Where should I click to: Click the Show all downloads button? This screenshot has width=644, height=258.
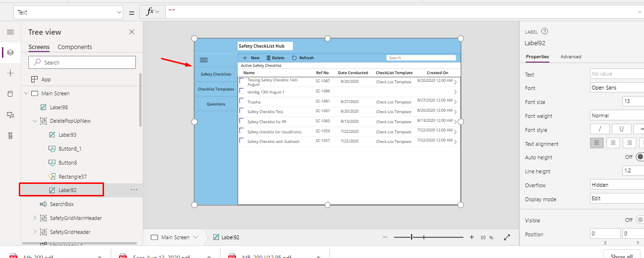click(x=621, y=255)
